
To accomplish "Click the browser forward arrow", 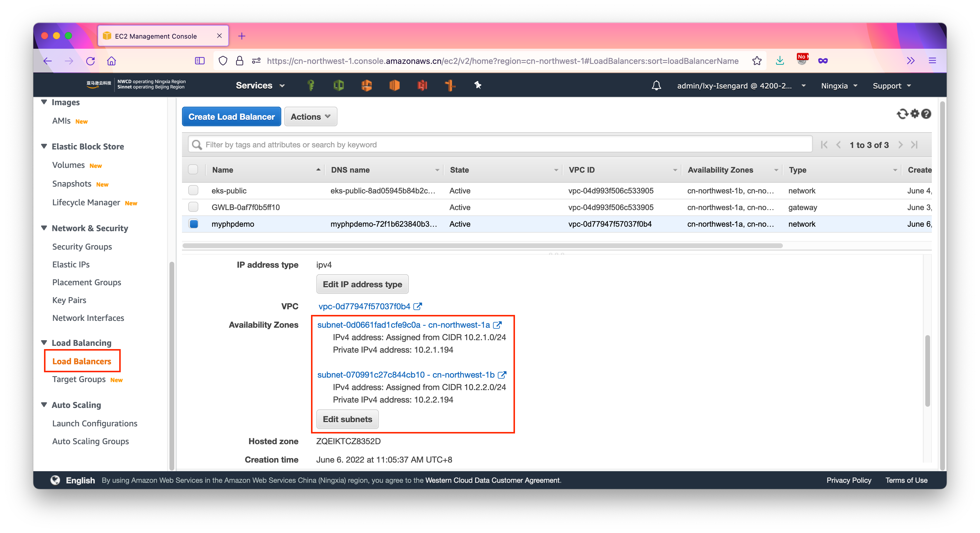I will click(x=69, y=61).
